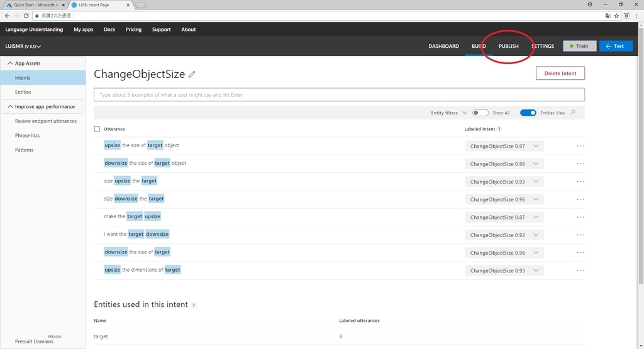This screenshot has width=644, height=349.
Task: Switch to the SETTINGS tab
Action: click(543, 46)
